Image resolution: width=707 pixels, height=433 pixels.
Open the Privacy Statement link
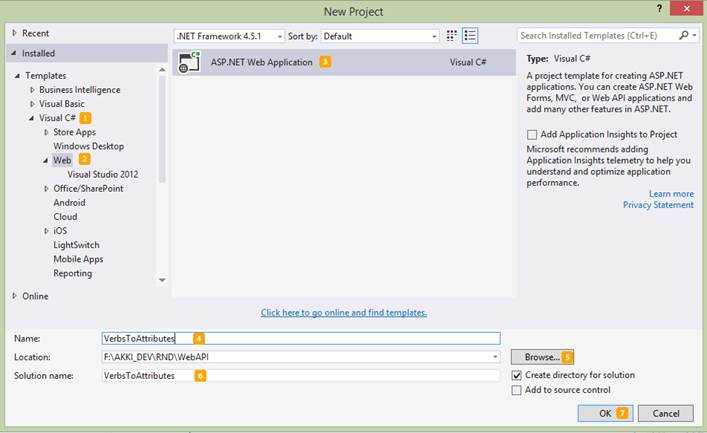[x=658, y=205]
